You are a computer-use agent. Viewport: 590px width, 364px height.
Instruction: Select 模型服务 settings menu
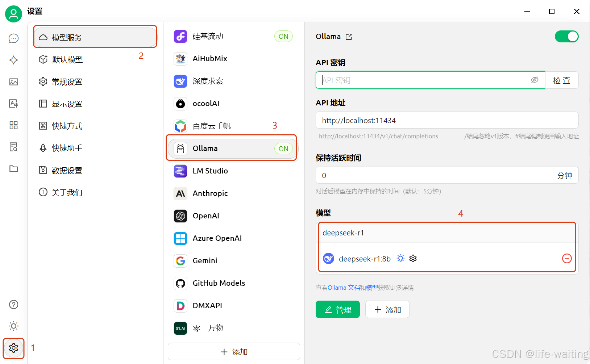(95, 37)
